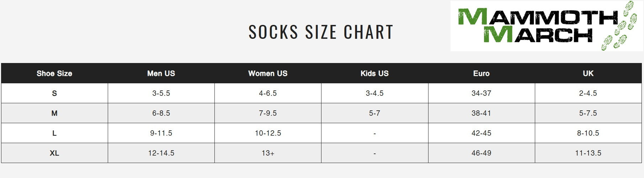Select the Men US column header

(161, 73)
